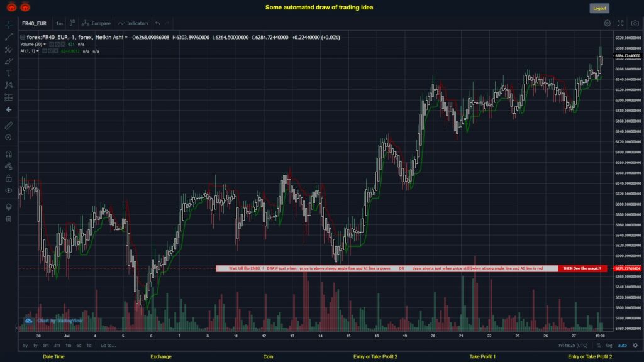Hide all drawing tools with eye icon

pos(9,190)
